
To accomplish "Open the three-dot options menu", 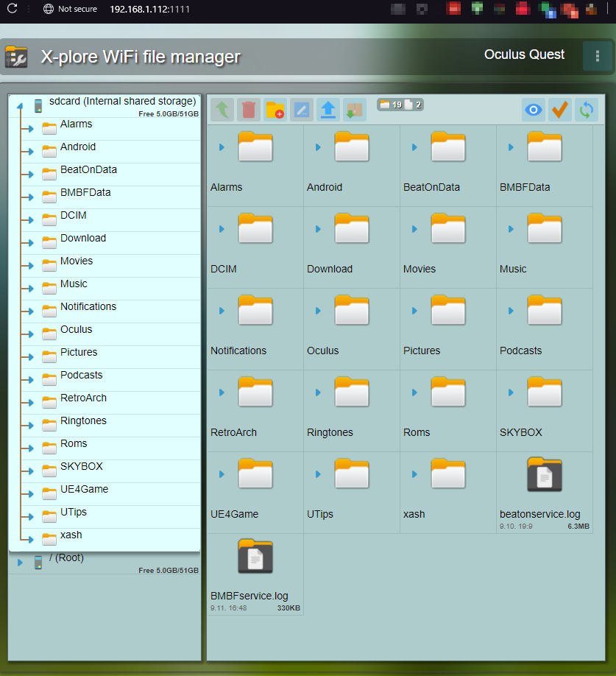I will 597,56.
